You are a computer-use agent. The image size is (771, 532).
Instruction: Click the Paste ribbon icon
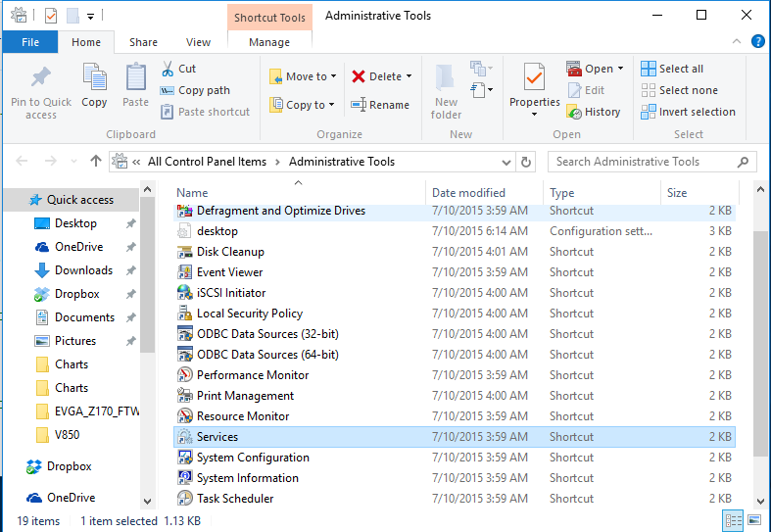pos(135,77)
